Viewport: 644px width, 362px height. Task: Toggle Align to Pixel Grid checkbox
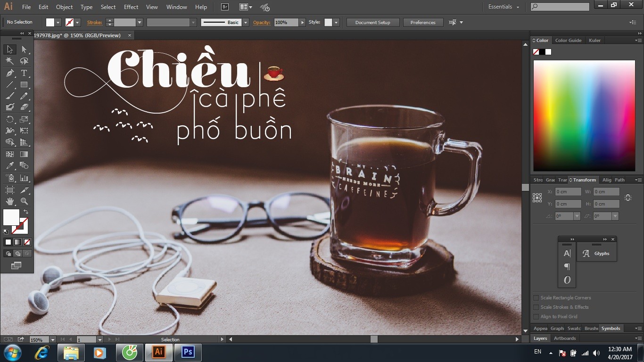536,317
